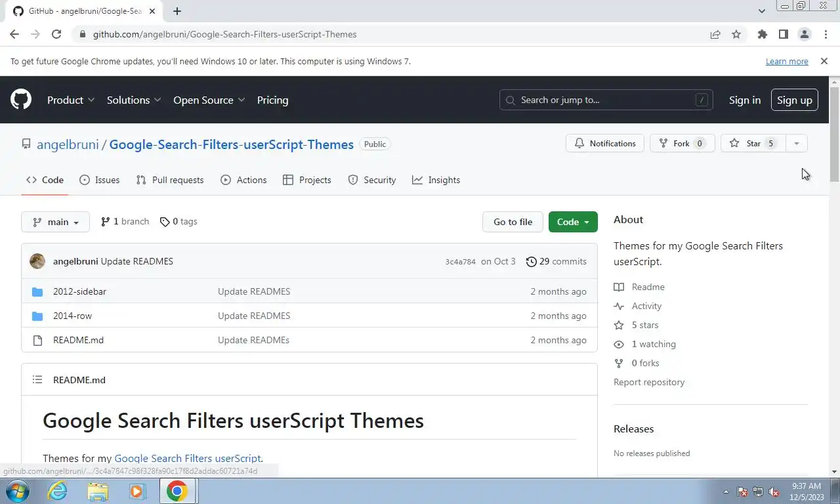The height and width of the screenshot is (504, 840).
Task: Dismiss the Chrome update notice
Action: point(824,61)
